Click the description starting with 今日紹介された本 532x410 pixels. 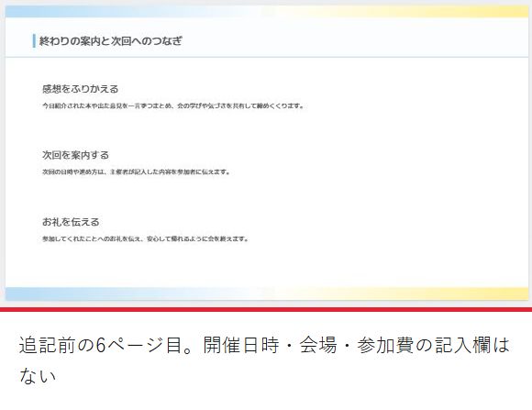click(x=172, y=105)
